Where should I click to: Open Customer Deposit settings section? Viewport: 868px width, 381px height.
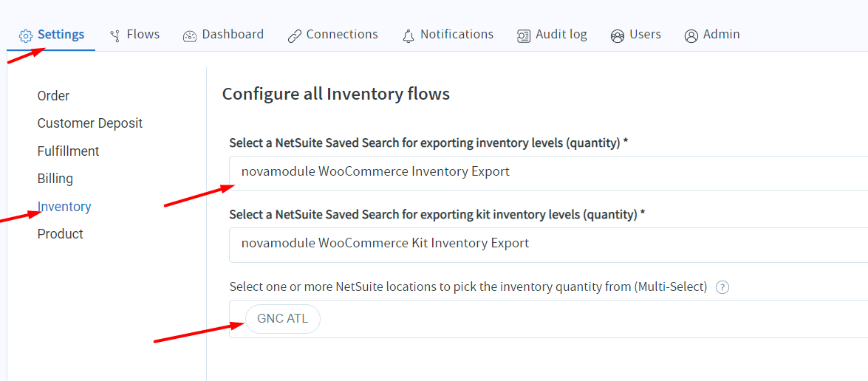click(x=90, y=123)
